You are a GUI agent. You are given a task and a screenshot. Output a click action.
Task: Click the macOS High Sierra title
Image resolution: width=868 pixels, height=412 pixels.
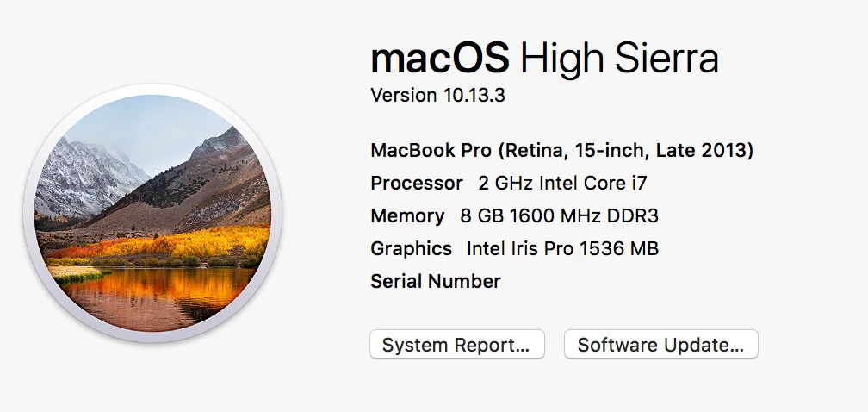[545, 58]
